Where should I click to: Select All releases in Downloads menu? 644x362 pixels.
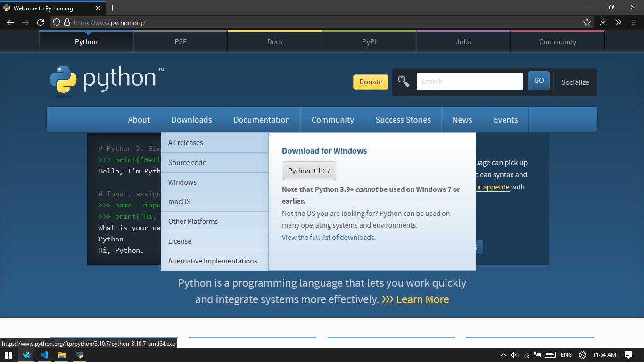215,143
